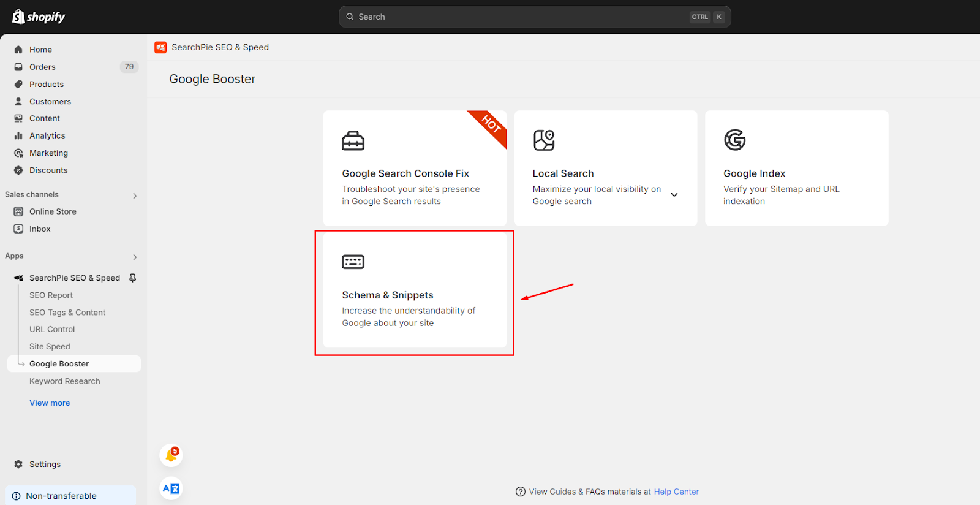Viewport: 980px width, 505px height.
Task: Click the Content icon in sidebar
Action: tap(18, 118)
